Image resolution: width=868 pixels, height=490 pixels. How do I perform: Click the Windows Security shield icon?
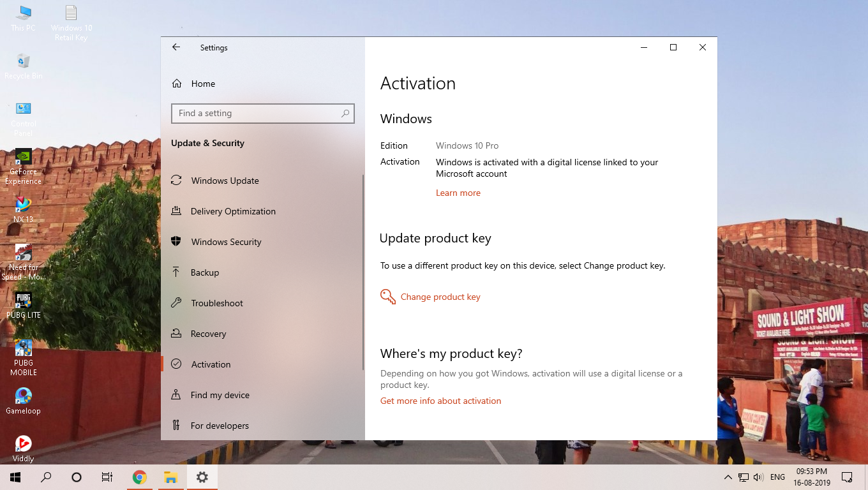click(x=177, y=242)
